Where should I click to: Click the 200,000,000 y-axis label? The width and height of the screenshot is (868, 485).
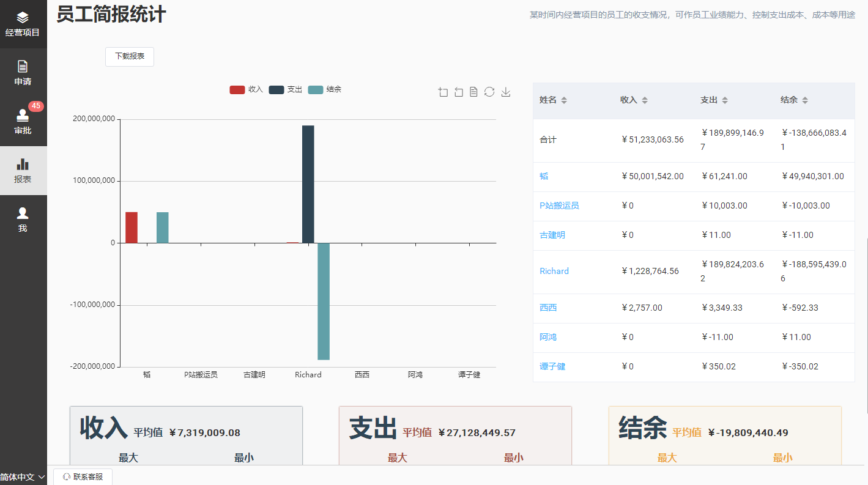[x=93, y=119]
